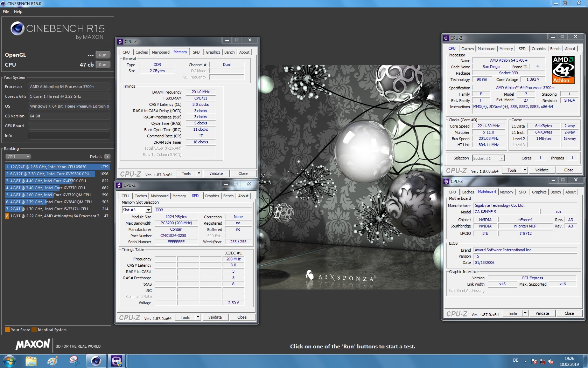Open the File menu
This screenshot has width=588, height=368.
(x=6, y=12)
